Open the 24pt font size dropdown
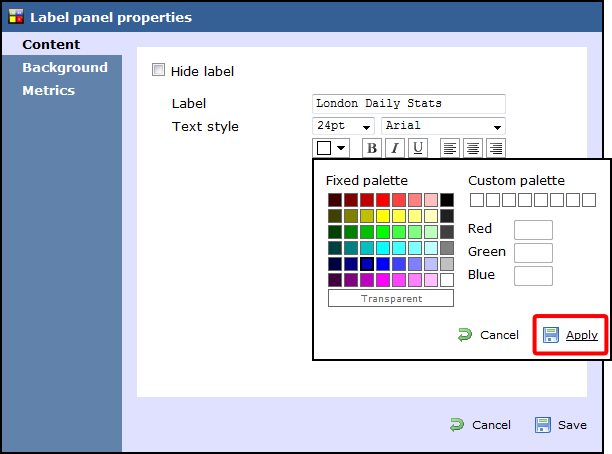The height and width of the screenshot is (454, 612). coord(343,126)
